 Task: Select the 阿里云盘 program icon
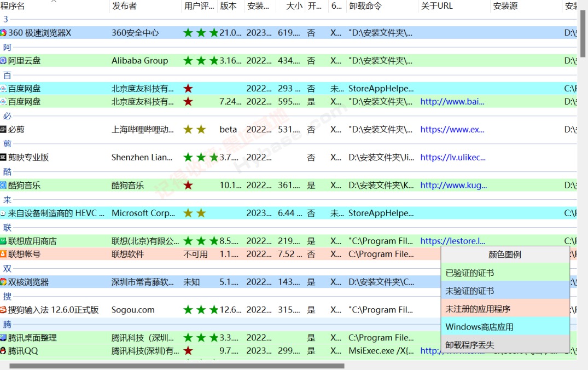[3, 61]
